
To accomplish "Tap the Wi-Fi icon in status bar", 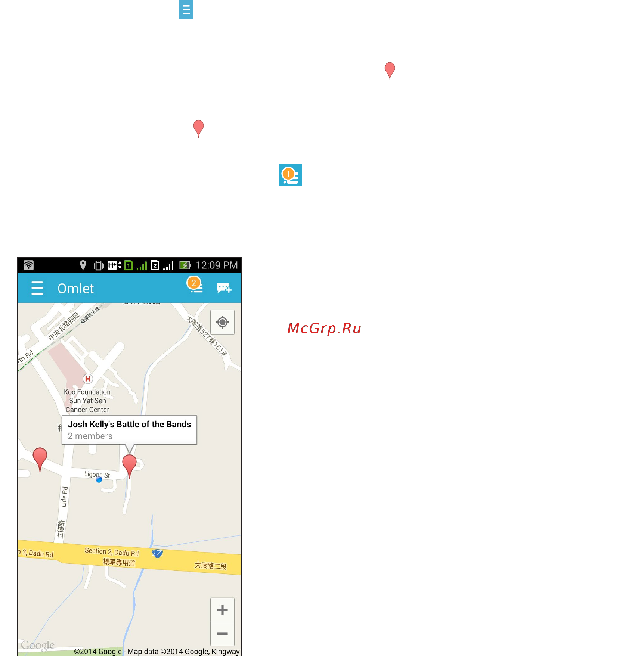I will pyautogui.click(x=28, y=265).
